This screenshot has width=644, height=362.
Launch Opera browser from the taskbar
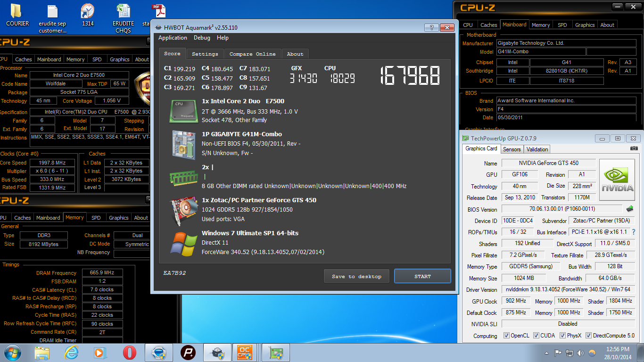129,353
